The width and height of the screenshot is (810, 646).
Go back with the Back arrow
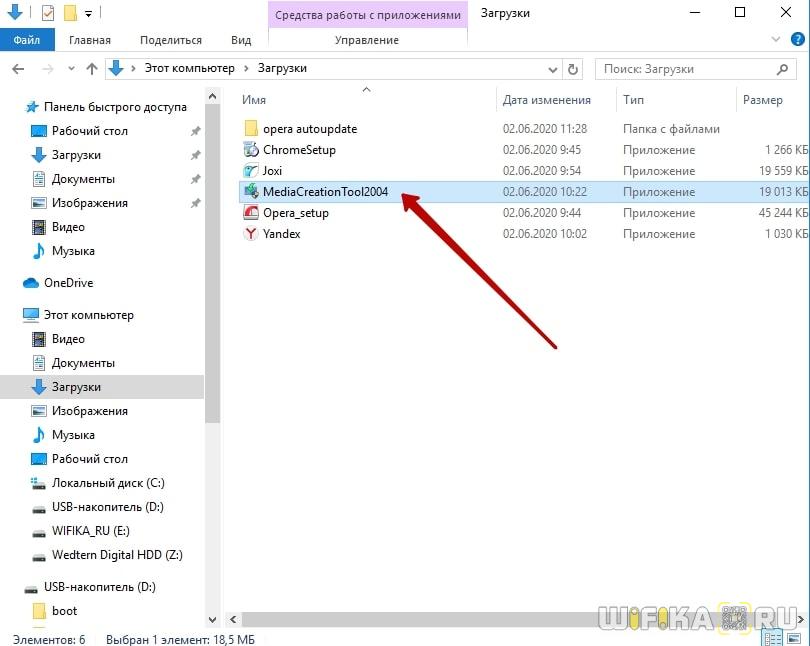pyautogui.click(x=18, y=69)
